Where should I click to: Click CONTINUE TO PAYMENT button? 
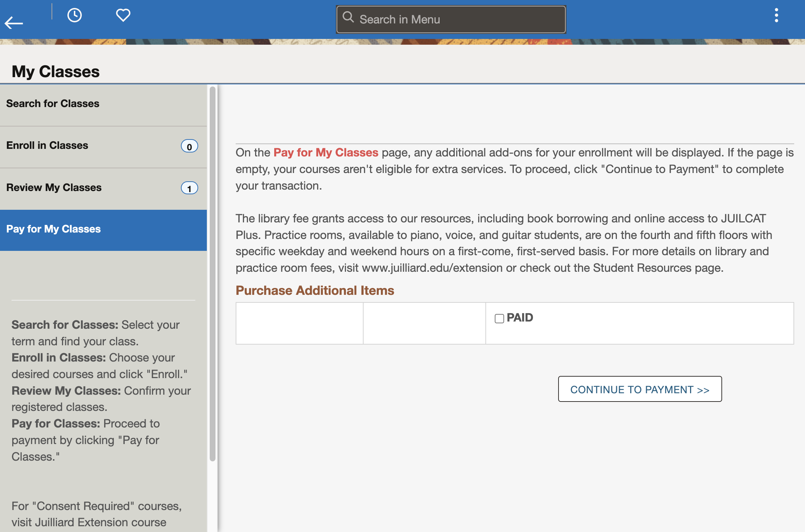[x=640, y=389]
